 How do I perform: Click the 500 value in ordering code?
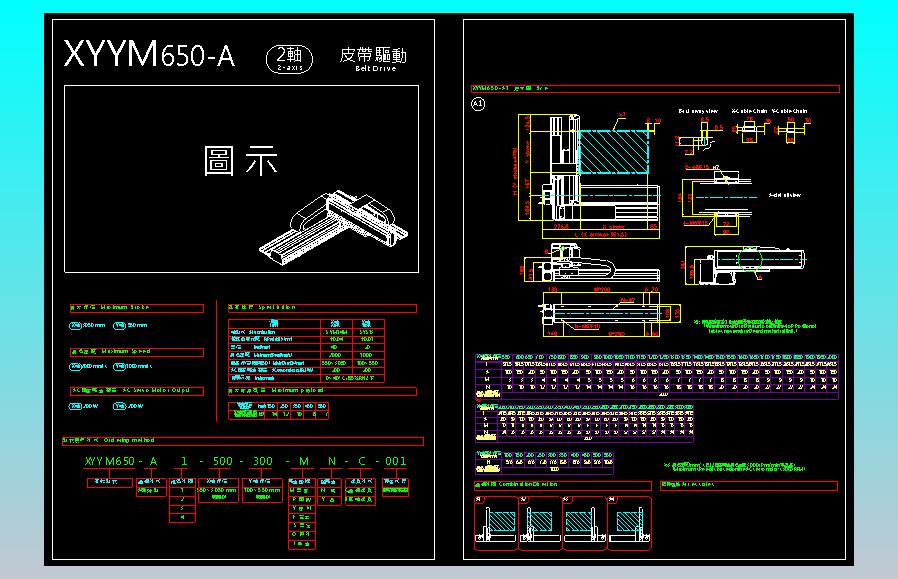[223, 461]
